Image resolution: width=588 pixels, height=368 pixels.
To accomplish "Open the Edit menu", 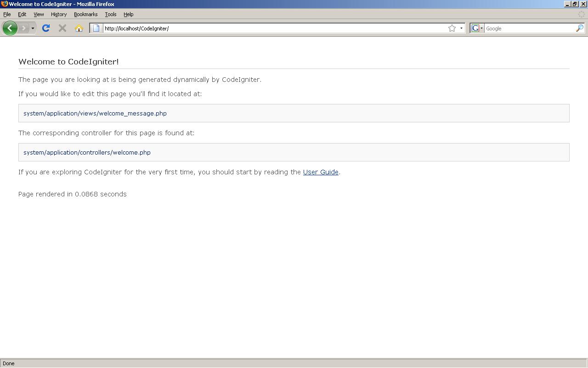I will 22,14.
